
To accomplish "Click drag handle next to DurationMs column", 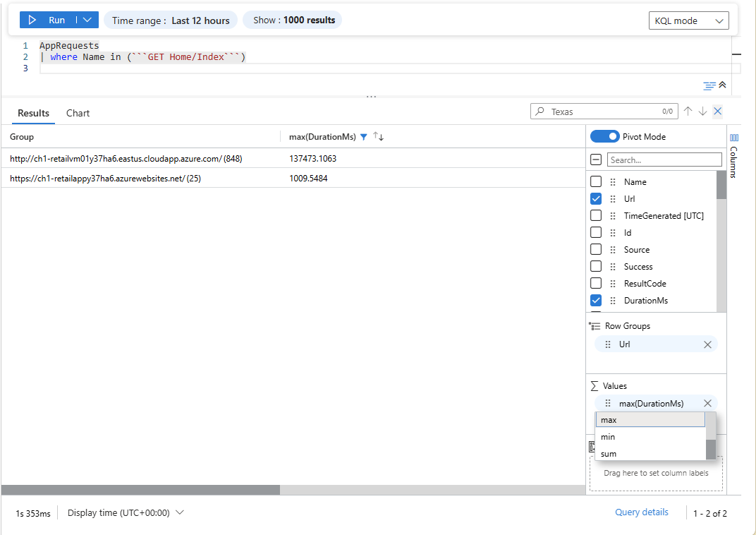I will coord(613,301).
